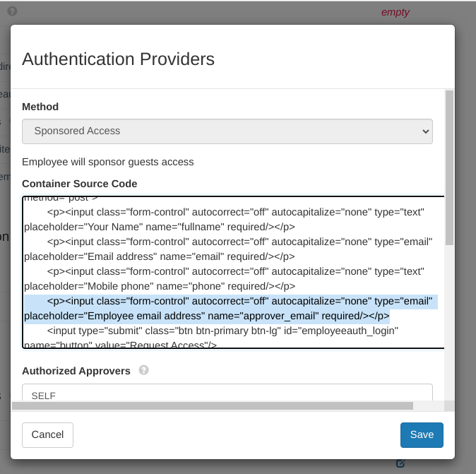The height and width of the screenshot is (474, 476).
Task: Click the red "empty" text in background
Action: click(395, 12)
